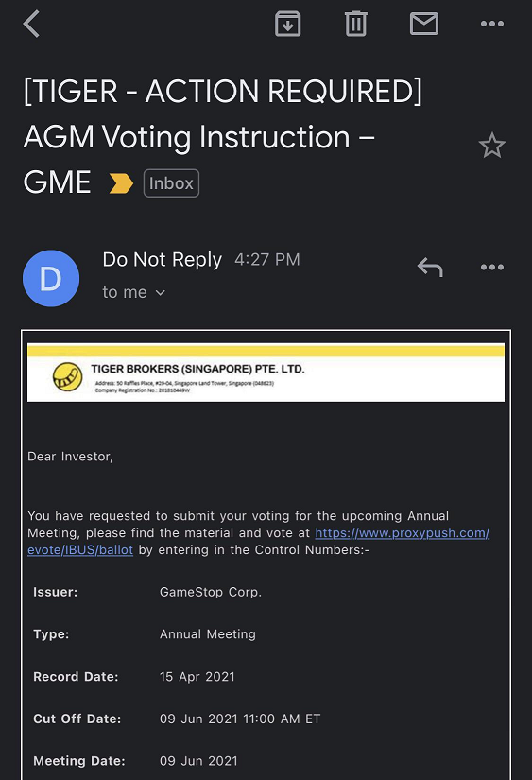532x780 pixels.
Task: Mark email as unread
Action: tap(424, 24)
